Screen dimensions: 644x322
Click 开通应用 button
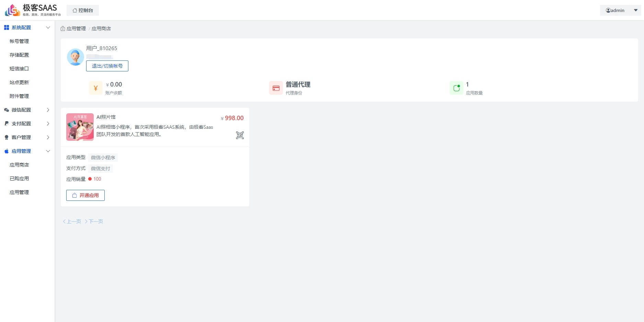tap(85, 195)
